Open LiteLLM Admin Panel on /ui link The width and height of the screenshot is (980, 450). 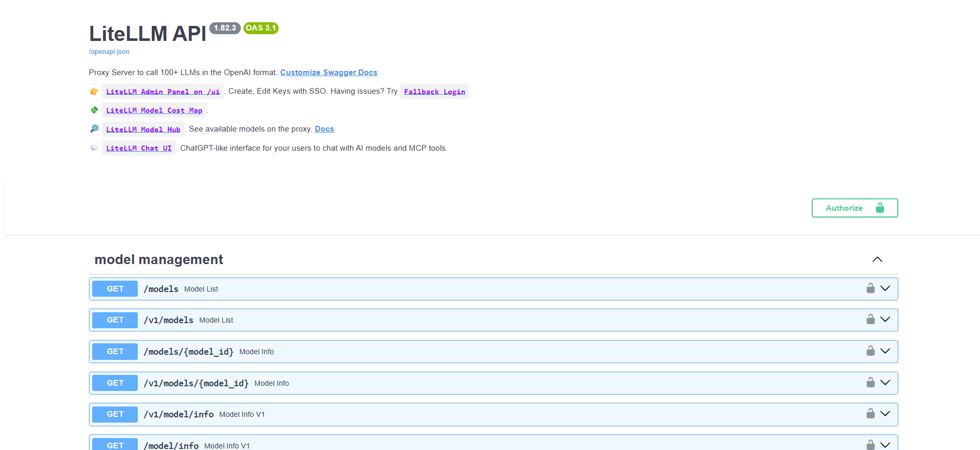click(163, 92)
